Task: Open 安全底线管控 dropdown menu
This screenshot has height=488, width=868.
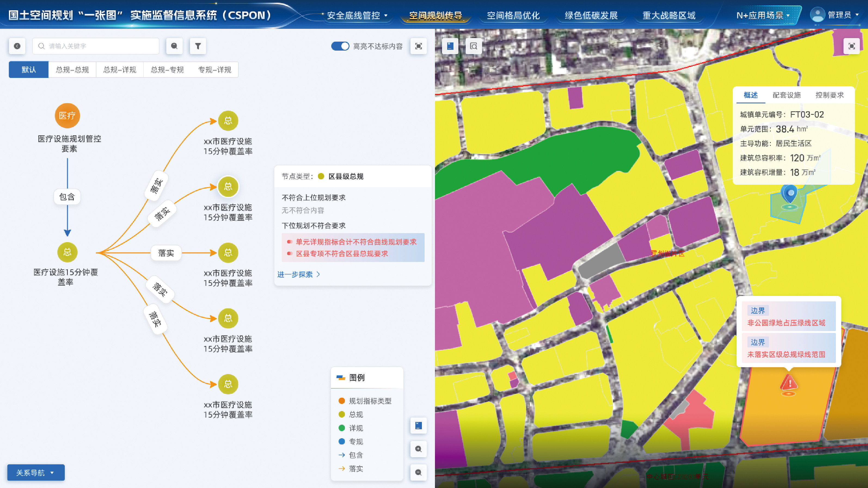Action: [357, 16]
